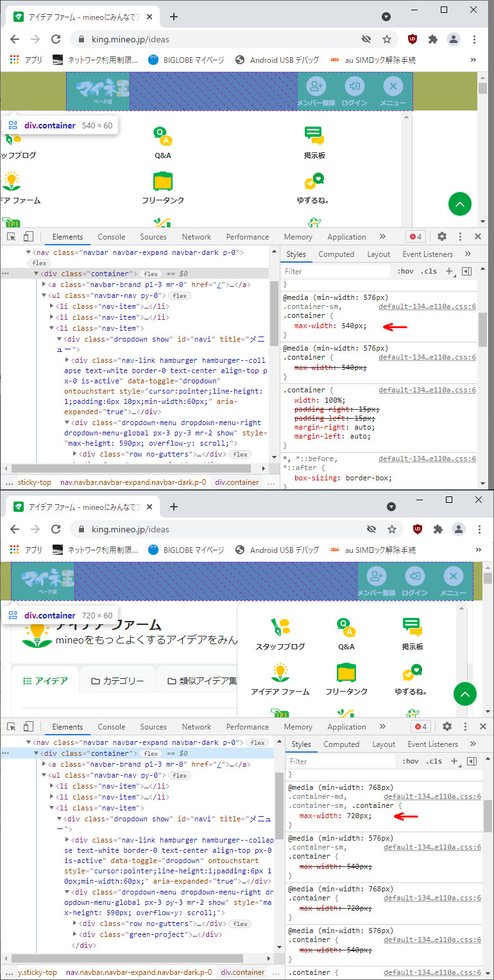Image resolution: width=494 pixels, height=980 pixels.
Task: Click the uBlock extension icon in the lower browser
Action: click(x=418, y=529)
